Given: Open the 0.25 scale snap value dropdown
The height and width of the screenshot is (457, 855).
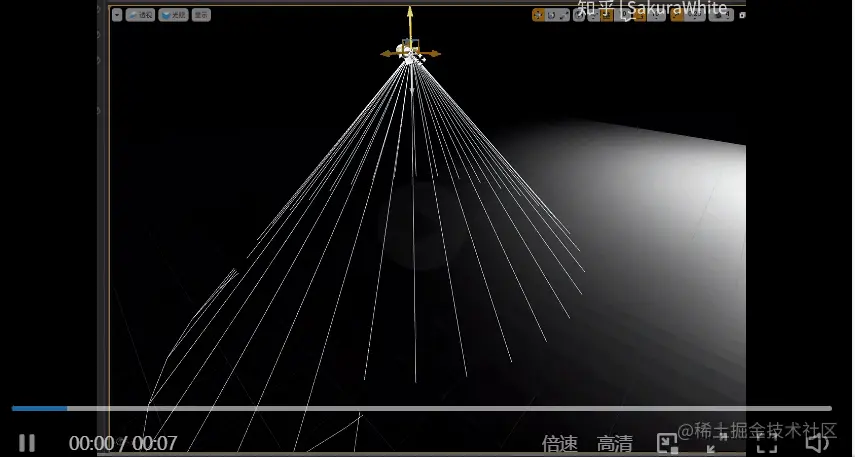Looking at the screenshot, I should point(695,15).
